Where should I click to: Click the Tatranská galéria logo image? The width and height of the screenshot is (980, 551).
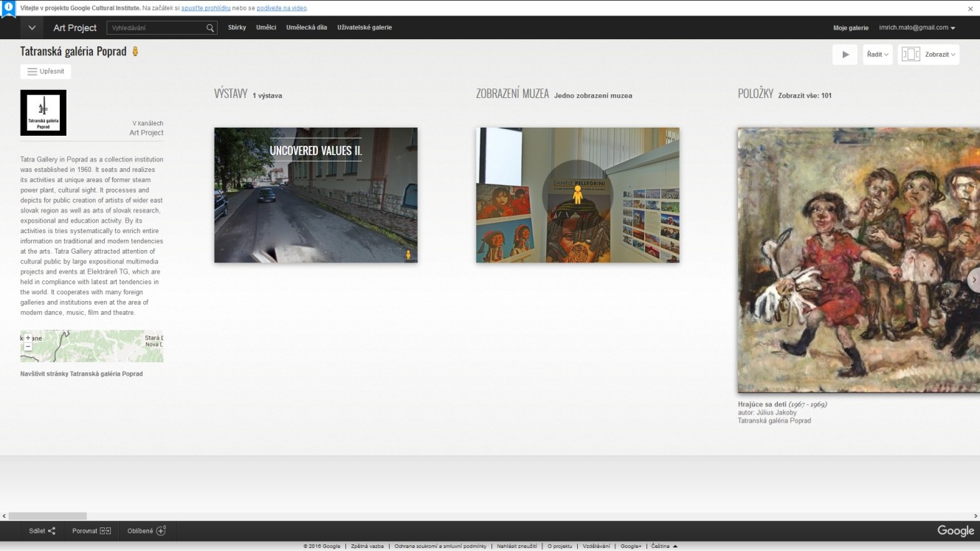(44, 113)
